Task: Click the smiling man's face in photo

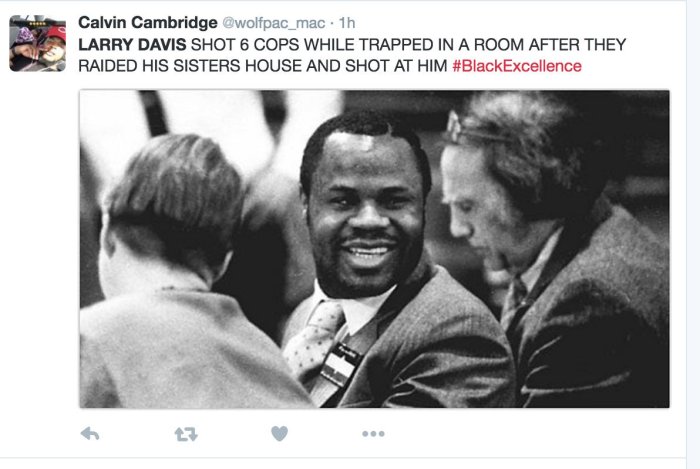Action: point(366,214)
